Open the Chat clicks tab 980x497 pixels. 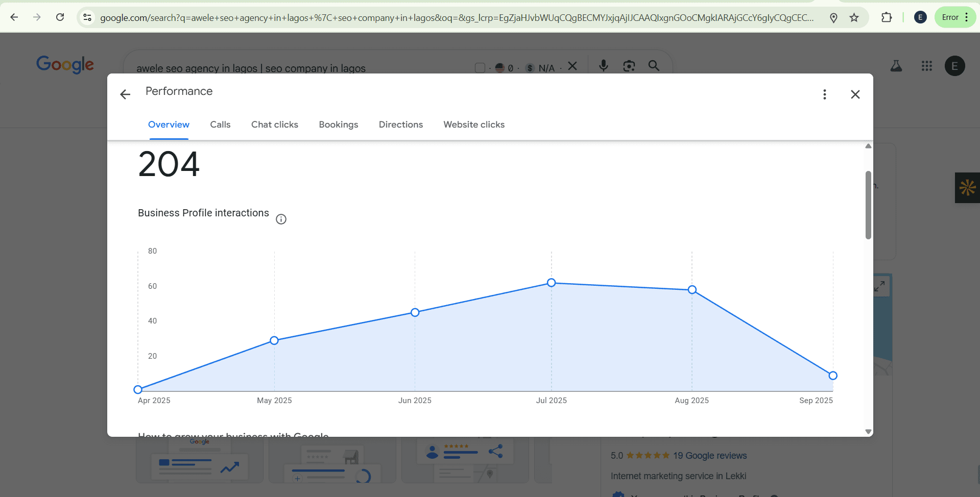coord(274,125)
